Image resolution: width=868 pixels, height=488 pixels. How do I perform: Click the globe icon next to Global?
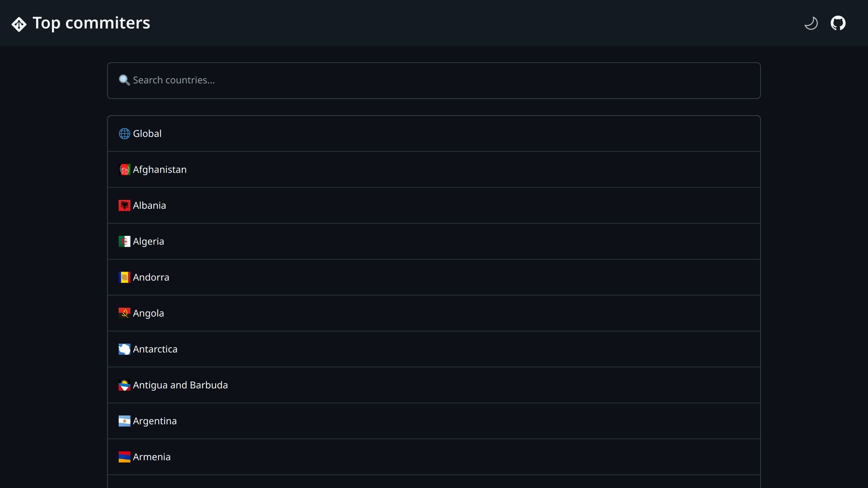click(x=124, y=134)
